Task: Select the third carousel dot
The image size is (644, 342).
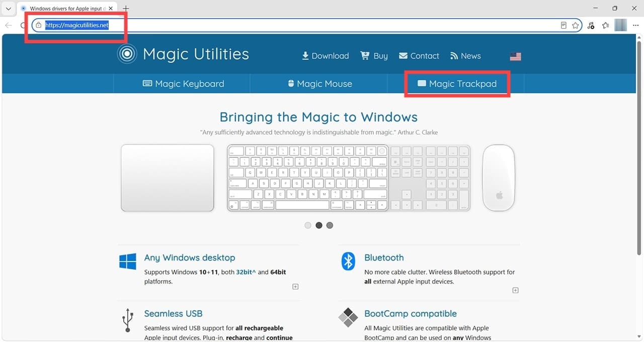Action: pyautogui.click(x=330, y=225)
